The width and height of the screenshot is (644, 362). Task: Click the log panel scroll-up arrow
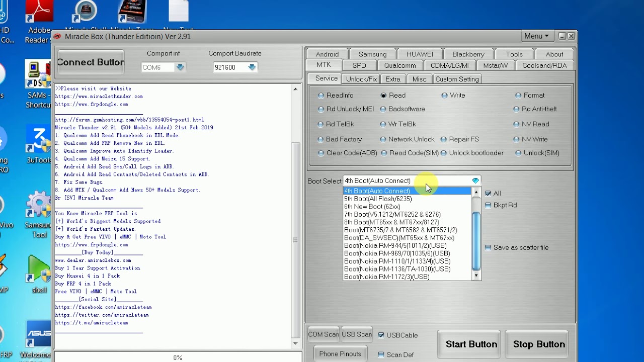click(x=295, y=89)
